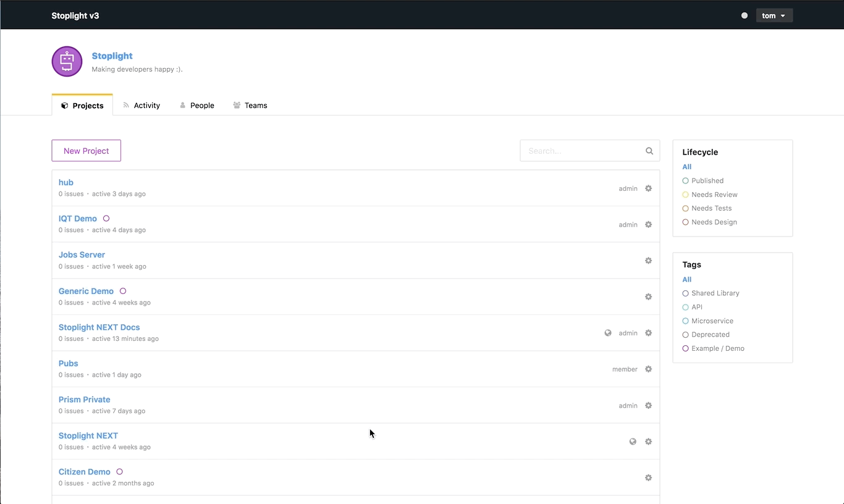
Task: Click the white status dot beside tom
Action: coord(745,15)
